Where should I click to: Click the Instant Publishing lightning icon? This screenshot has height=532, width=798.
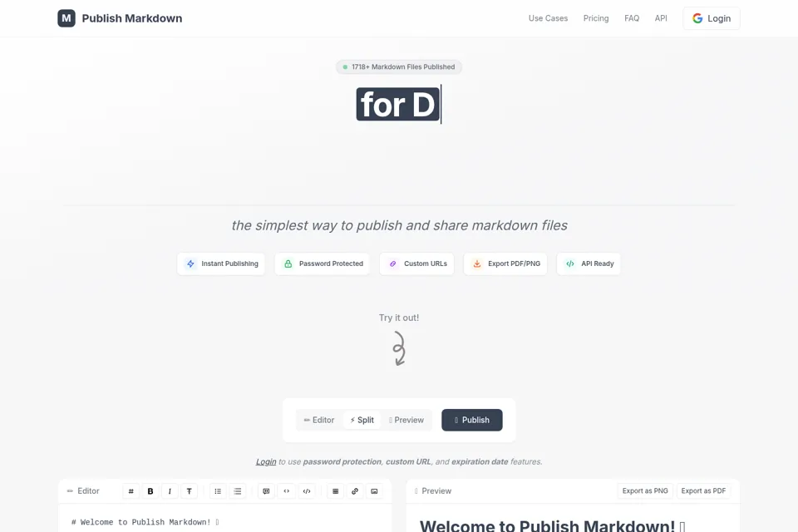point(190,264)
